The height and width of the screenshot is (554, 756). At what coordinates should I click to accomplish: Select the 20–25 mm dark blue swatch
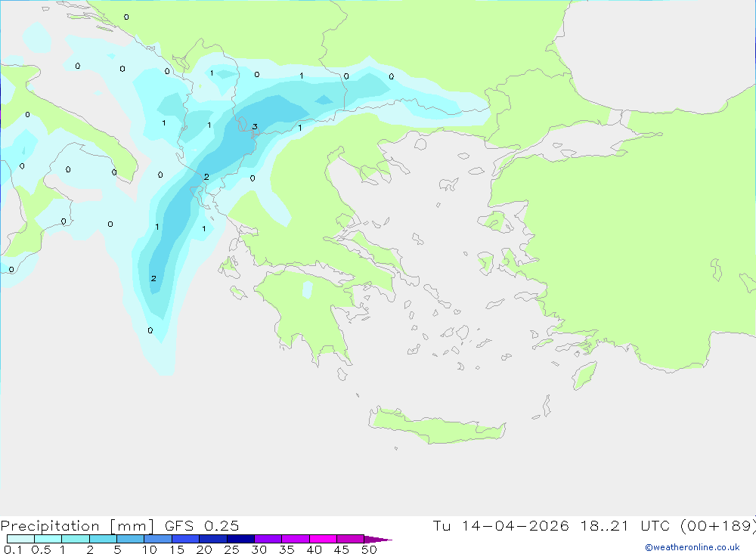point(213,539)
